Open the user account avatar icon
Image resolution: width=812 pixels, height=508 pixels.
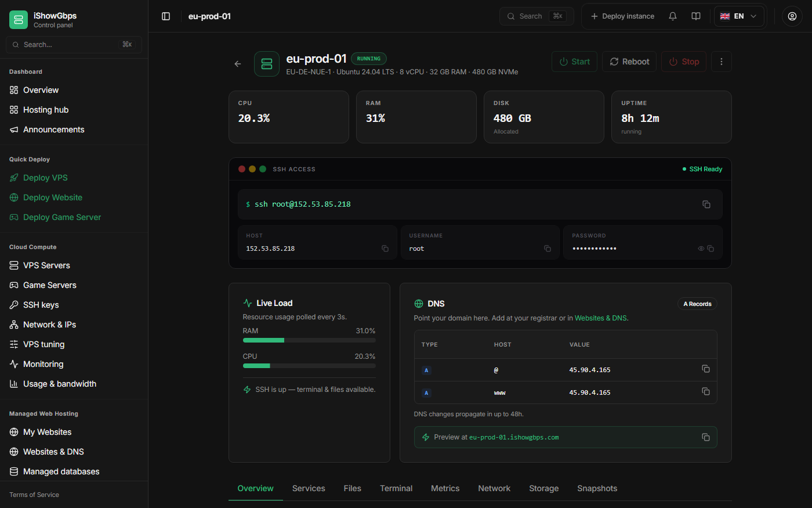[792, 16]
